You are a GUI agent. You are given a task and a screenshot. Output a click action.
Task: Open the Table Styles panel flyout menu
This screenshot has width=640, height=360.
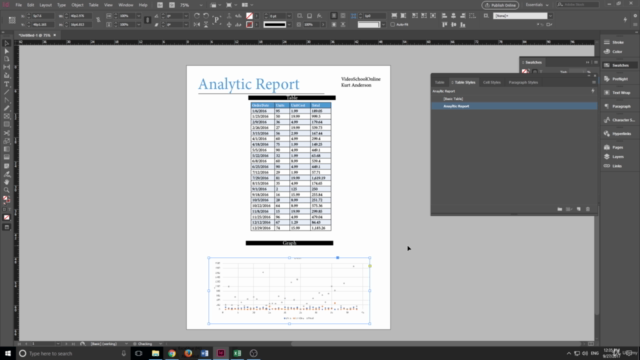[x=593, y=82]
